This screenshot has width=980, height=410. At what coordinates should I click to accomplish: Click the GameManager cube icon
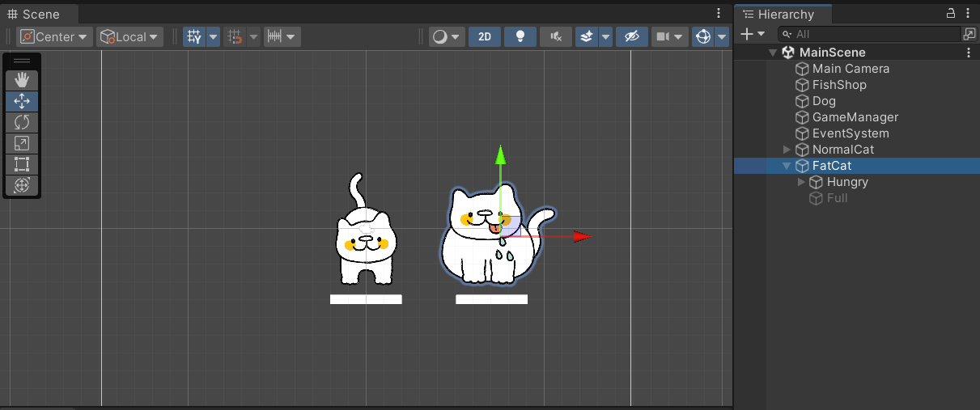coord(803,117)
